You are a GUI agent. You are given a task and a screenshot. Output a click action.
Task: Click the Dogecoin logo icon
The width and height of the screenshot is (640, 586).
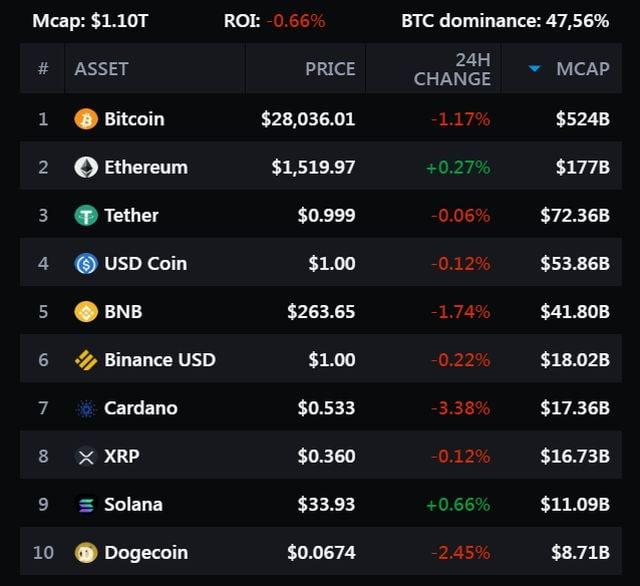point(86,552)
